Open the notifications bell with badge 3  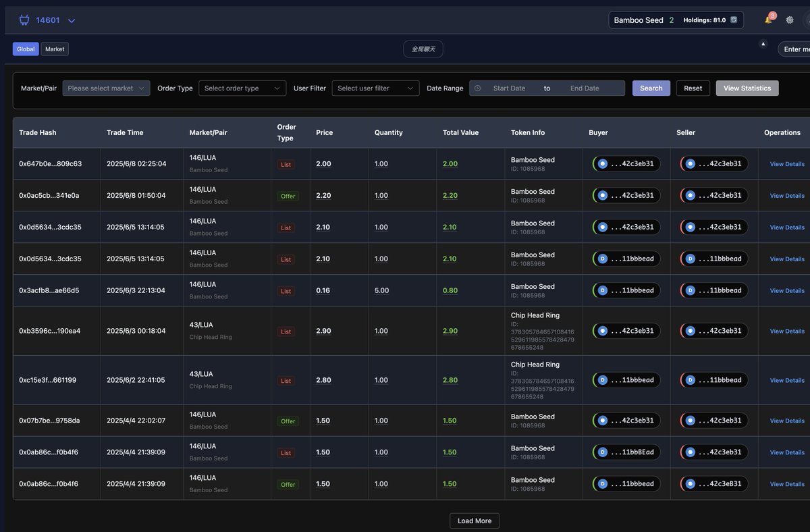pos(768,20)
